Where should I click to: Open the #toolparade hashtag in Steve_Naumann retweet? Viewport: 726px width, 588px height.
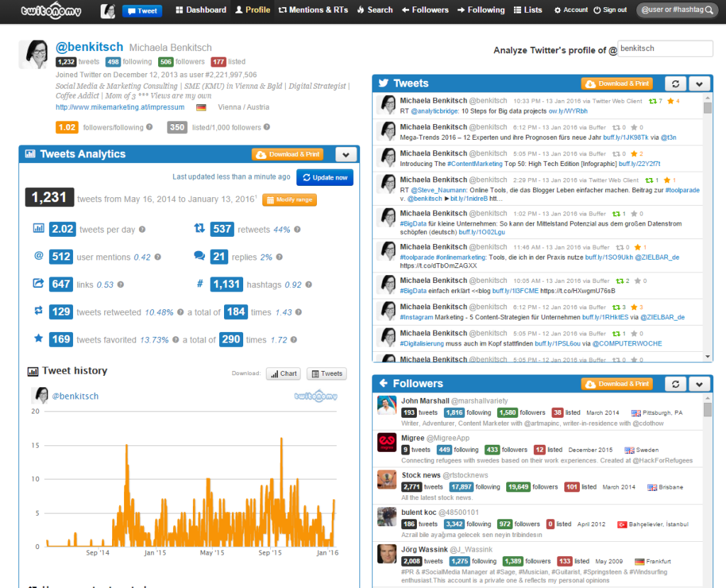(x=683, y=190)
